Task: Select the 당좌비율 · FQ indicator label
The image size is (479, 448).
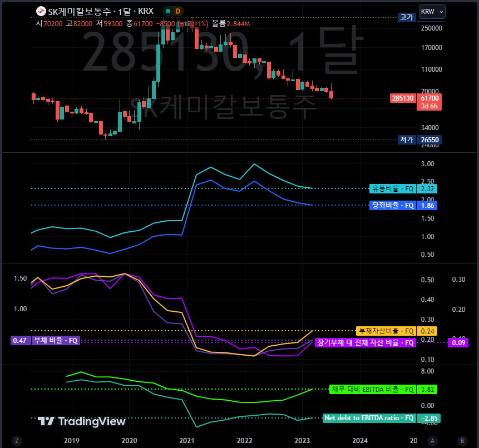Action: pos(393,206)
